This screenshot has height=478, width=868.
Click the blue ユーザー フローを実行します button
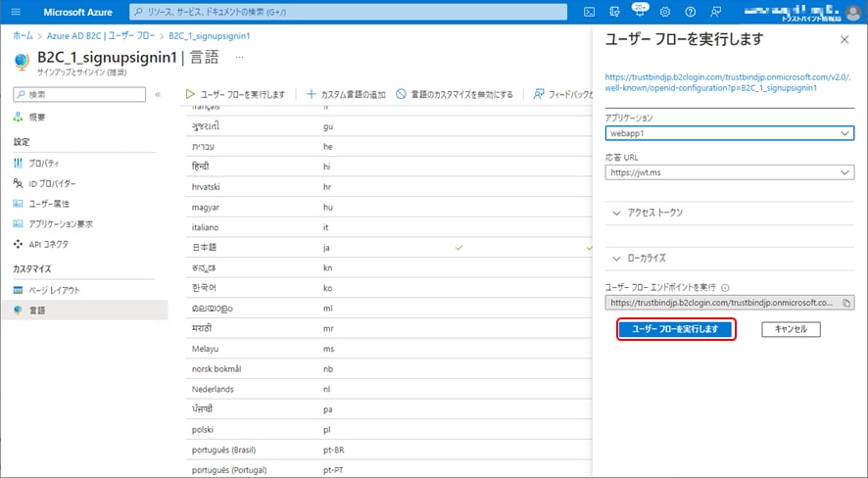point(675,329)
